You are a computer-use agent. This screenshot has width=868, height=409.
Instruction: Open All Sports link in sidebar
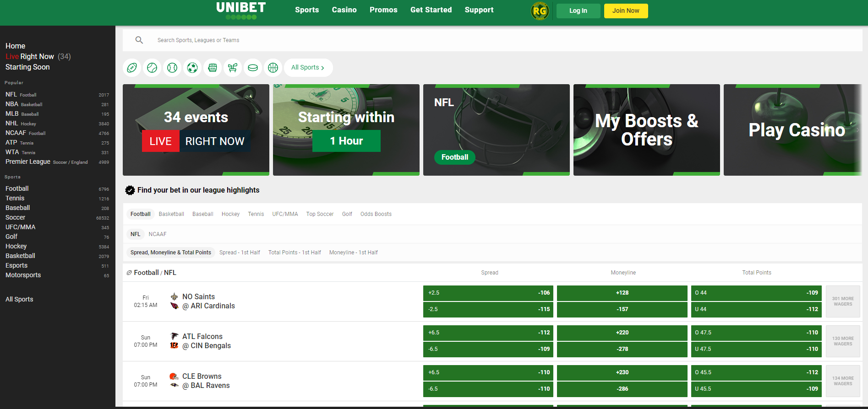tap(19, 299)
